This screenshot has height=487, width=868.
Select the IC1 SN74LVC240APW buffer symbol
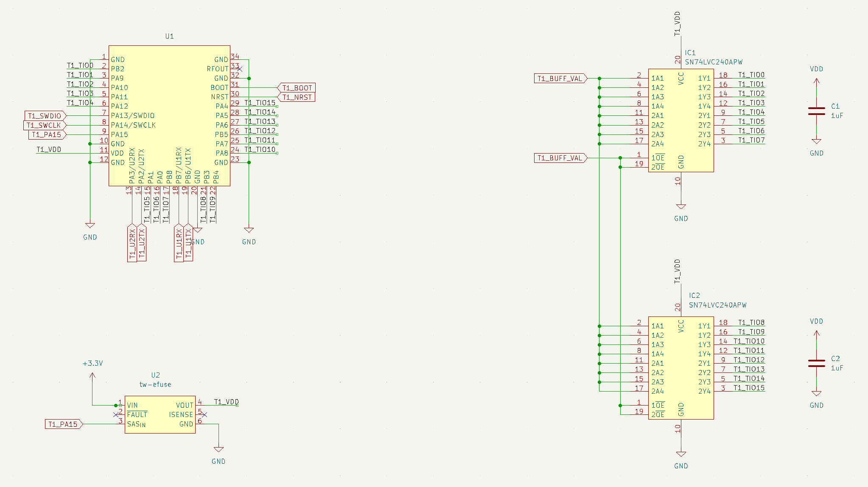[681, 120]
